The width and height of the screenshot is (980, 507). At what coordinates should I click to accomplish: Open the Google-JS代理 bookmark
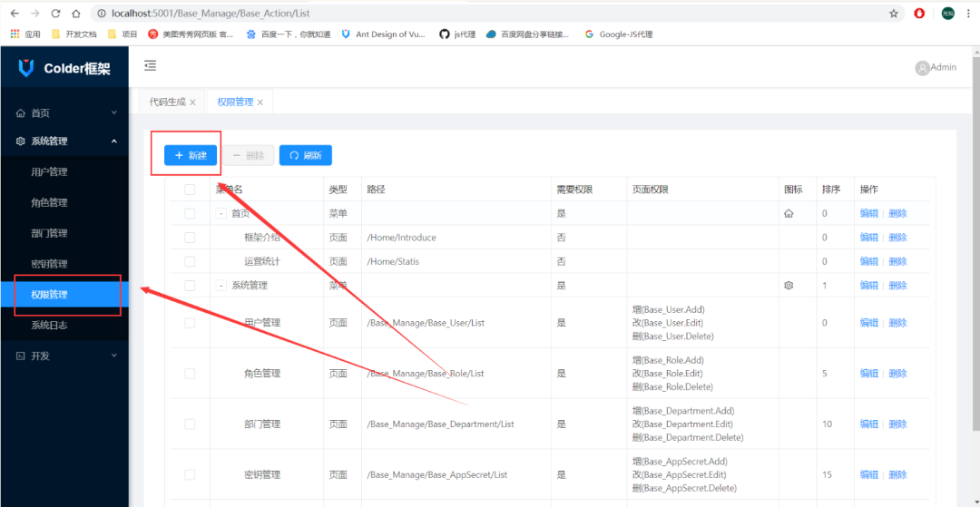click(x=619, y=34)
